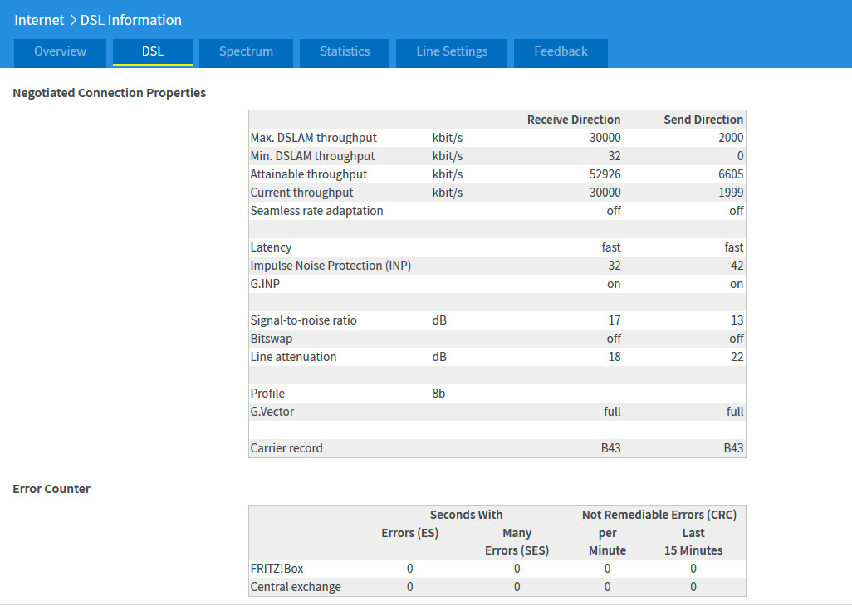Image resolution: width=852 pixels, height=616 pixels.
Task: Click the breadcrumb chevron separator
Action: click(x=72, y=20)
